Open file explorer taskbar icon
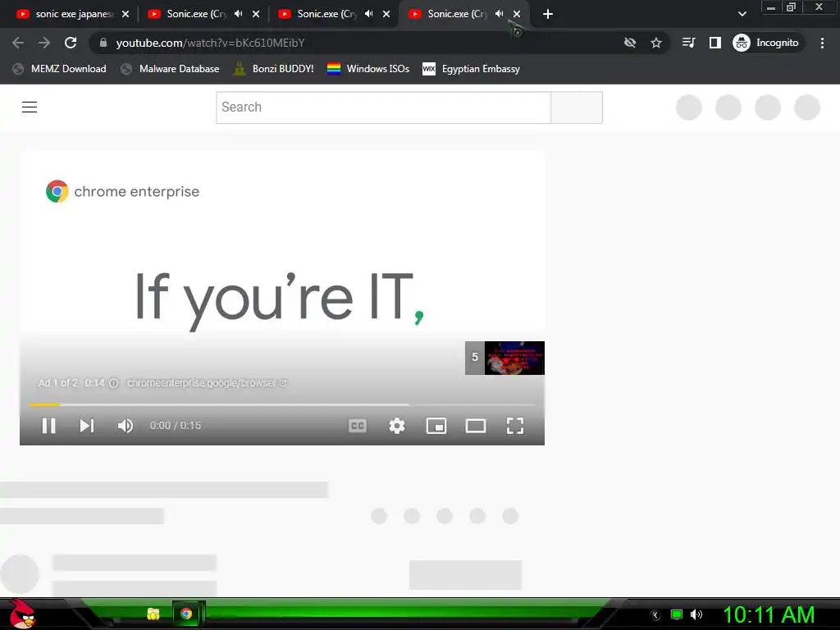This screenshot has height=630, width=840. coord(153,614)
